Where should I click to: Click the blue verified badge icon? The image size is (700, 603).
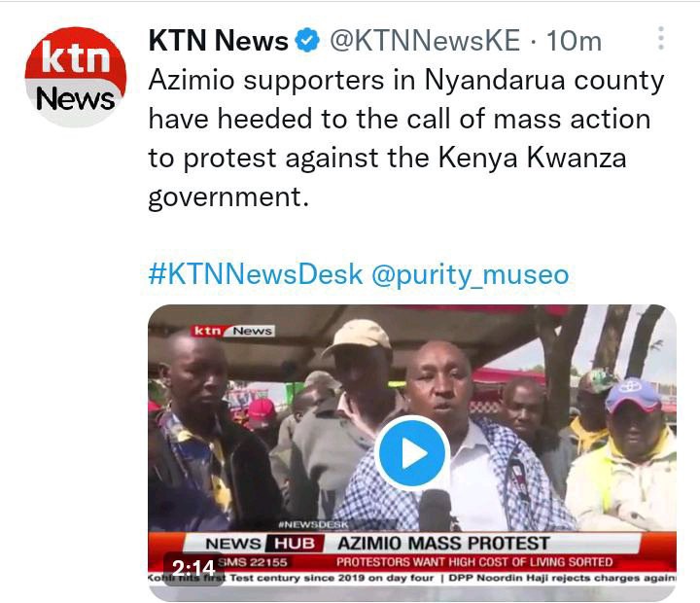pyautogui.click(x=307, y=40)
